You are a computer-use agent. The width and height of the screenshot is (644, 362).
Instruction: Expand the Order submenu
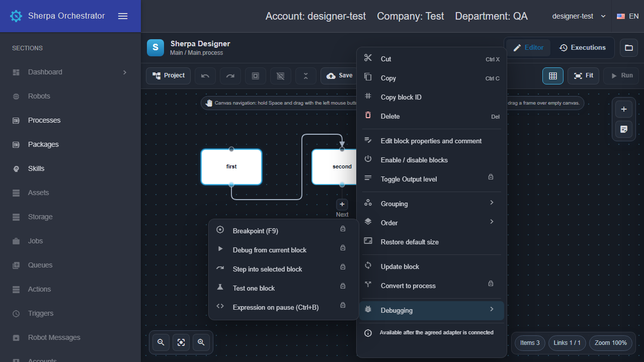click(x=431, y=223)
